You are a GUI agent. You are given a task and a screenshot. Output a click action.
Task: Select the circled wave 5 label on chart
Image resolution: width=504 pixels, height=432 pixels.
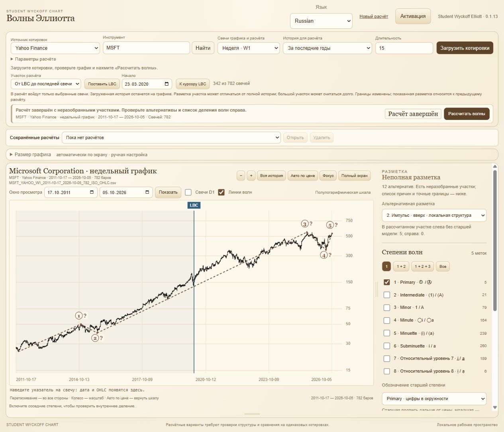(330, 225)
